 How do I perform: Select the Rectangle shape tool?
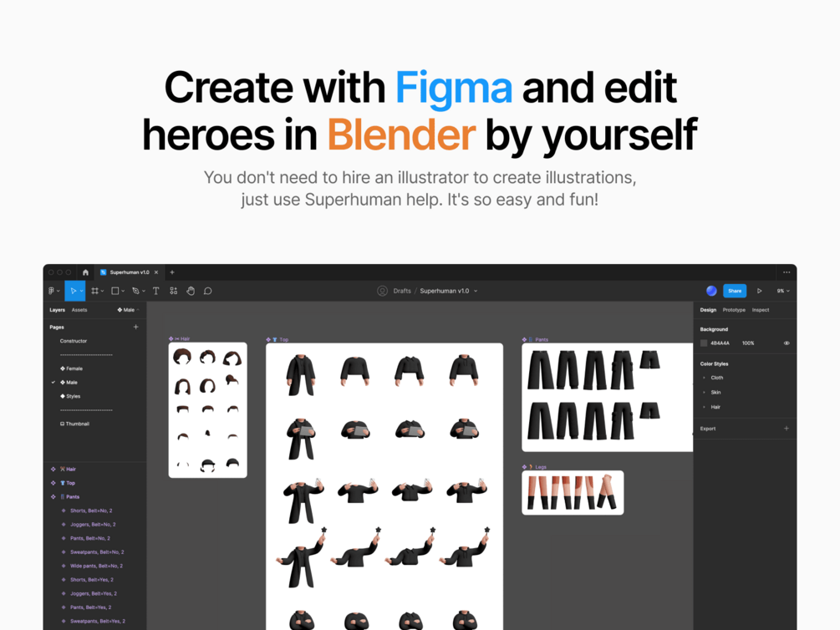pyautogui.click(x=115, y=291)
